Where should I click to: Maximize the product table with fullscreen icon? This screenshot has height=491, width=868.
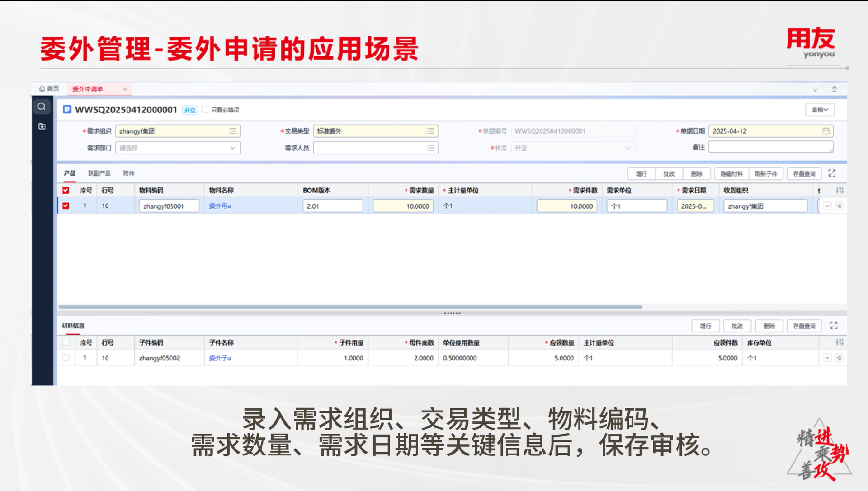832,173
